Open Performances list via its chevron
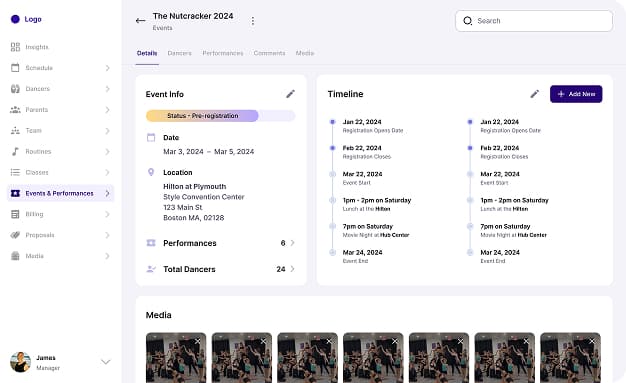This screenshot has height=383, width=626. tap(293, 243)
